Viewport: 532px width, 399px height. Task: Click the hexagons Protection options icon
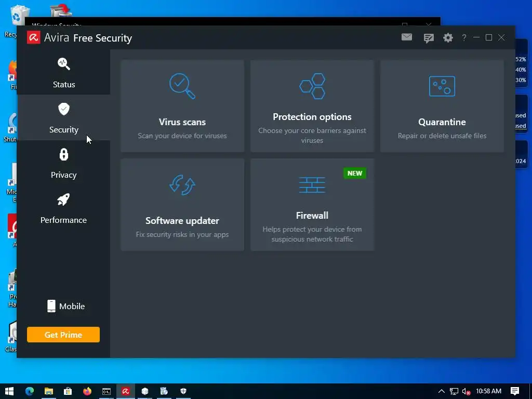pos(312,86)
